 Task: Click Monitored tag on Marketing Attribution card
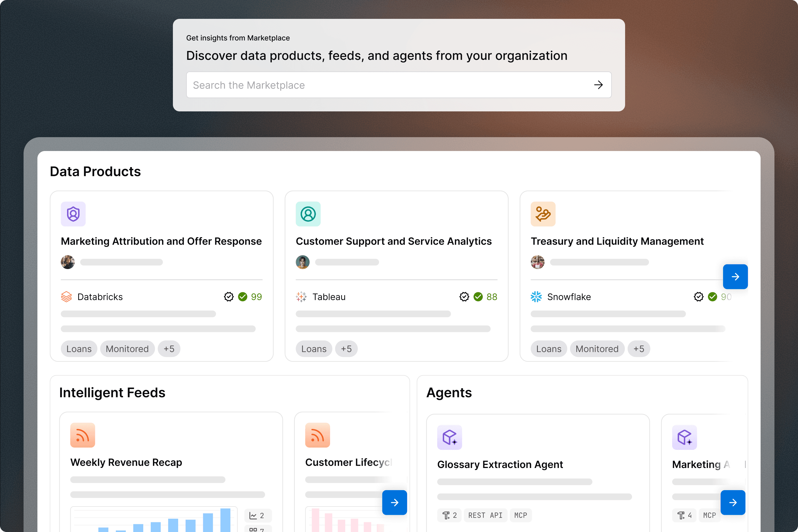[127, 349]
